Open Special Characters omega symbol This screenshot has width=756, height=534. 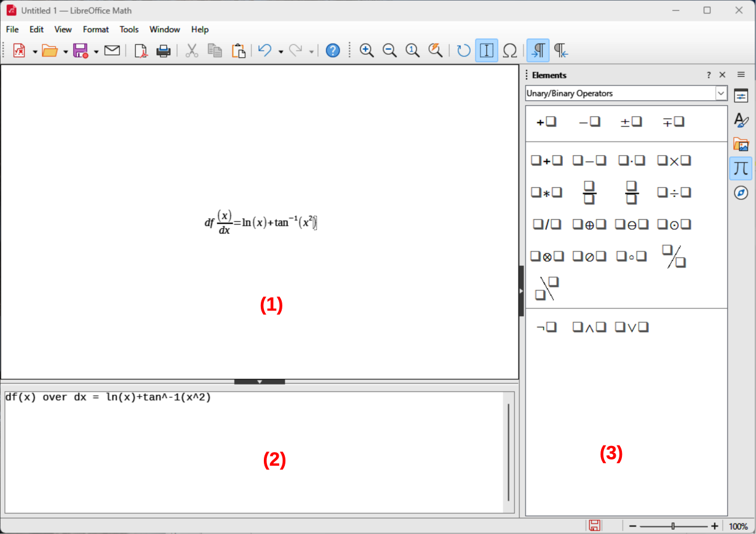(509, 51)
